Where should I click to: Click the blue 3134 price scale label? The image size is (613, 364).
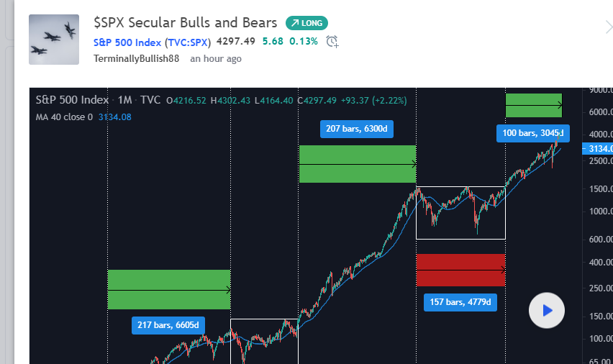pyautogui.click(x=600, y=148)
